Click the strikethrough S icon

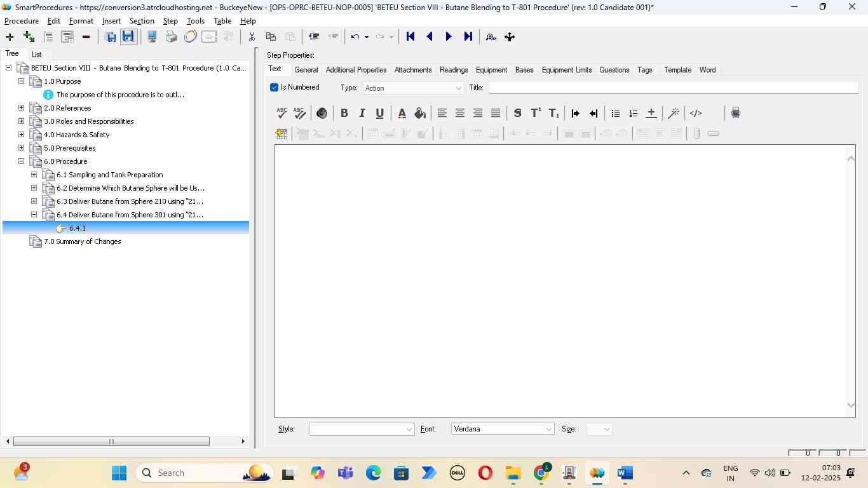[517, 113]
